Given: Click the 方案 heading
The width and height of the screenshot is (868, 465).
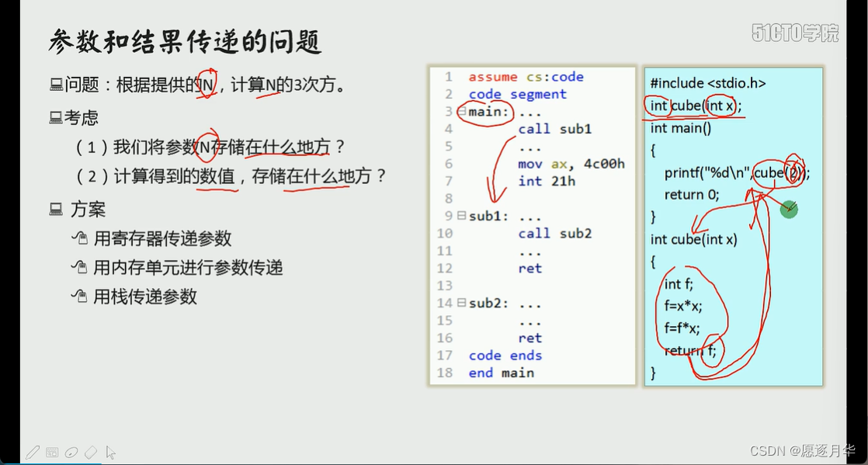Looking at the screenshot, I should point(78,210).
